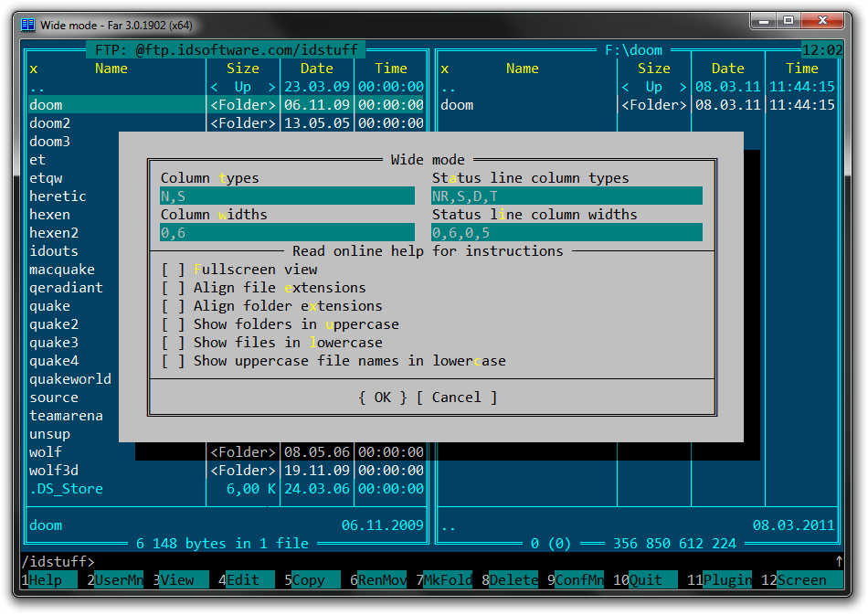The height and width of the screenshot is (615, 868).
Task: Click the Far Manager title bar icon
Action: pyautogui.click(x=27, y=25)
